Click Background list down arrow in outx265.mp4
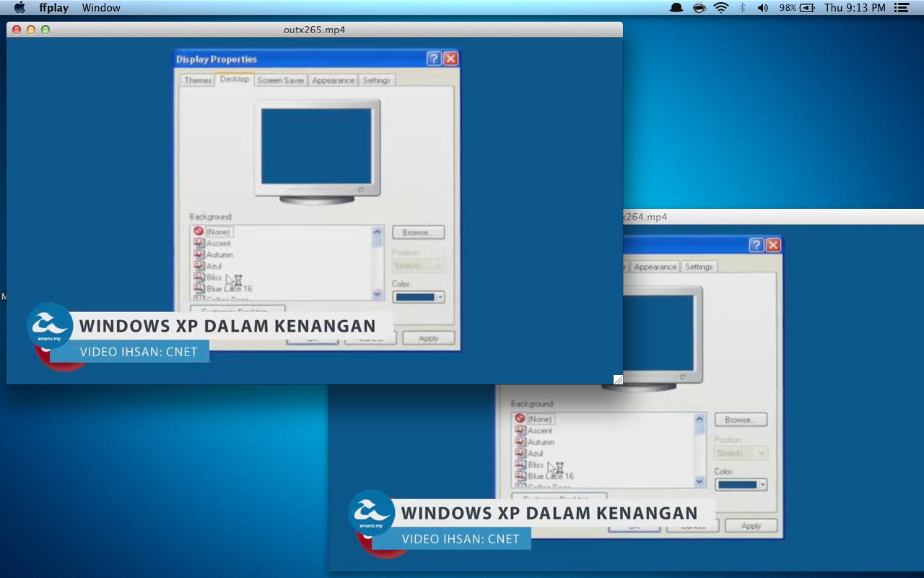This screenshot has width=924, height=578. pyautogui.click(x=377, y=294)
